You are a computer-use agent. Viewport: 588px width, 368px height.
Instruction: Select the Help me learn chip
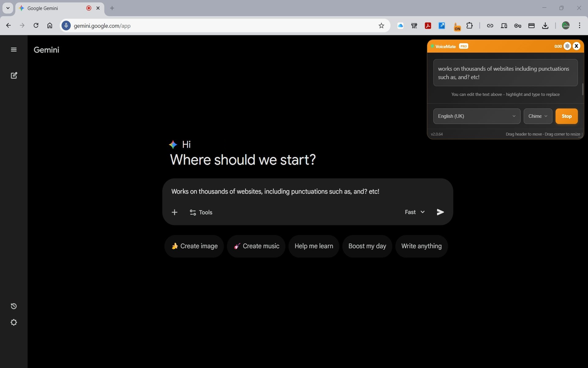314,246
